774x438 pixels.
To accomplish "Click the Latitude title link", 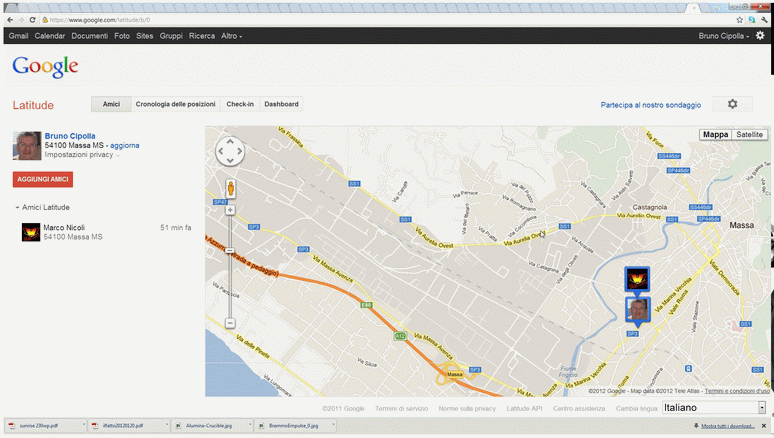I will pos(33,105).
